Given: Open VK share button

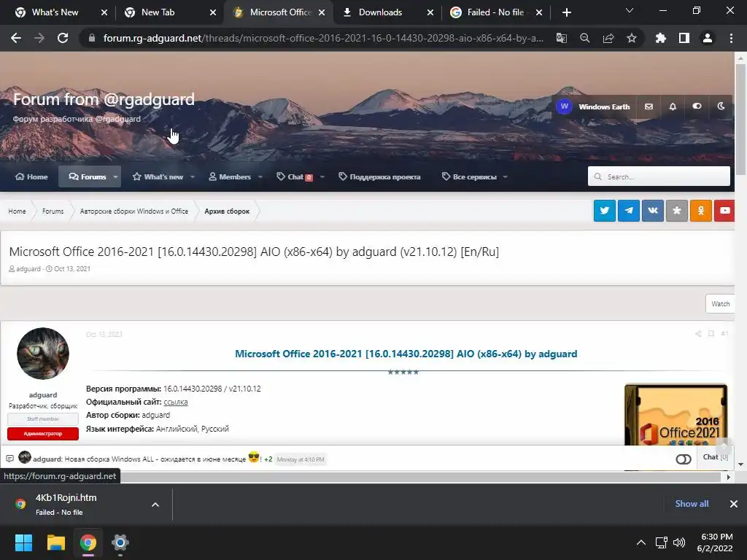Looking at the screenshot, I should (x=653, y=211).
